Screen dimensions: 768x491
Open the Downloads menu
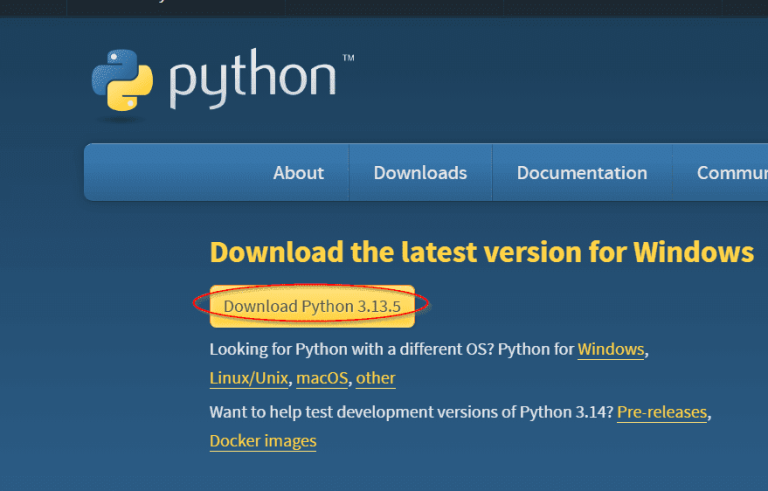pos(420,173)
